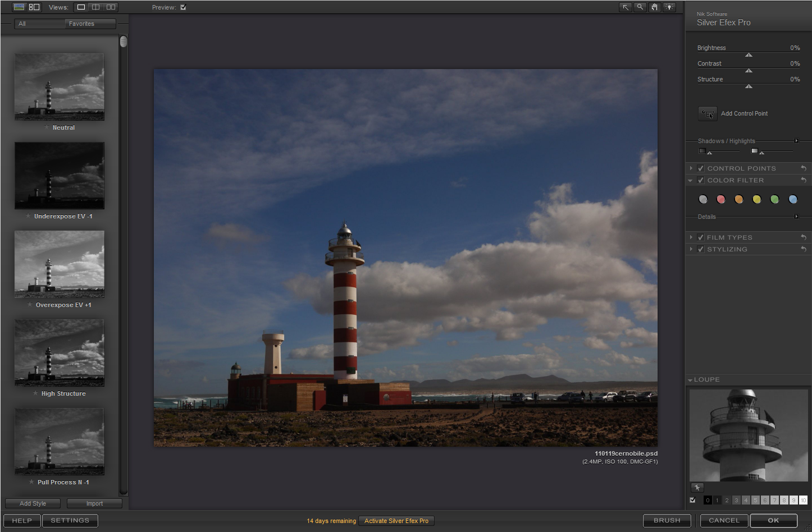Viewport: 812px width, 532px height.
Task: Click the Add Control Point icon
Action: 707,114
